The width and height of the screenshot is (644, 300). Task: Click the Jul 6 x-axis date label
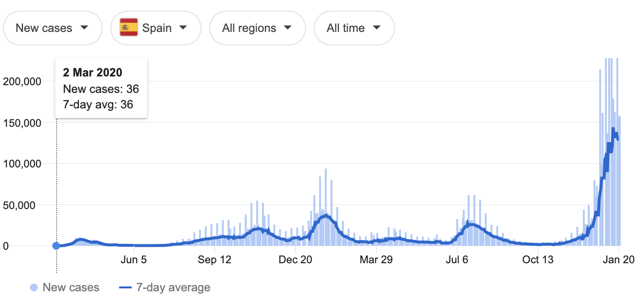click(457, 260)
